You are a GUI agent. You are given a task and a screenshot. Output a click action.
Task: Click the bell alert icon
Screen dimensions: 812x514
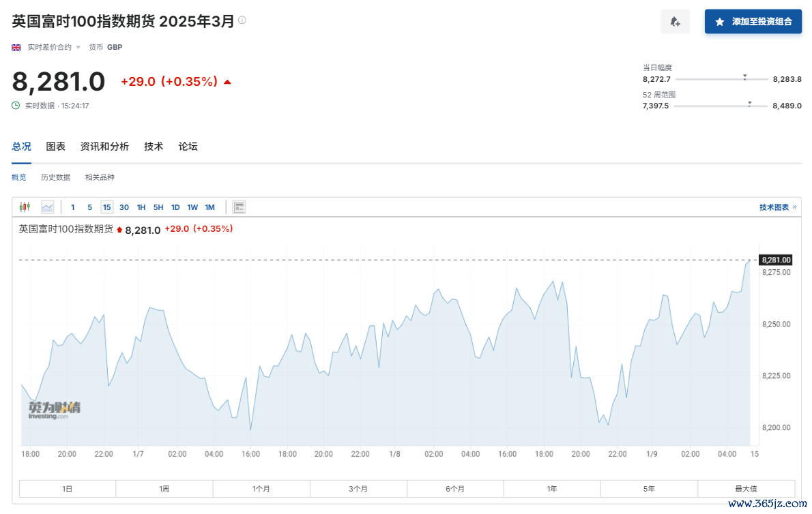(675, 22)
